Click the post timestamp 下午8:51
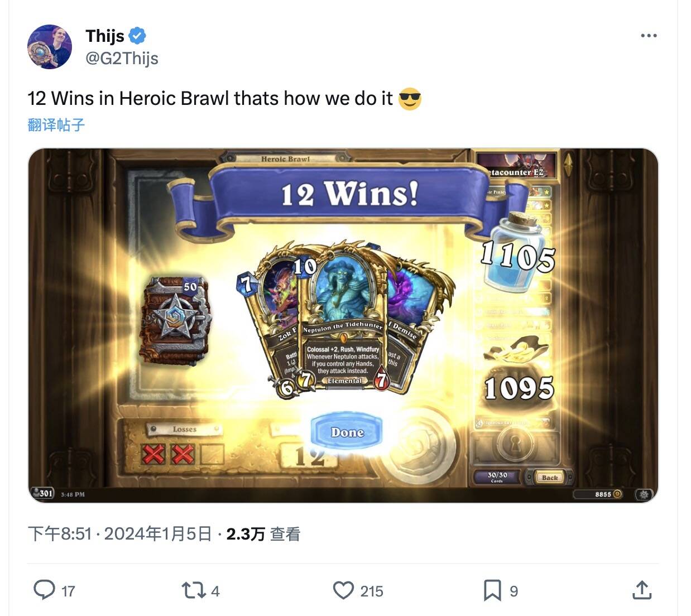The width and height of the screenshot is (691, 616). click(x=59, y=534)
